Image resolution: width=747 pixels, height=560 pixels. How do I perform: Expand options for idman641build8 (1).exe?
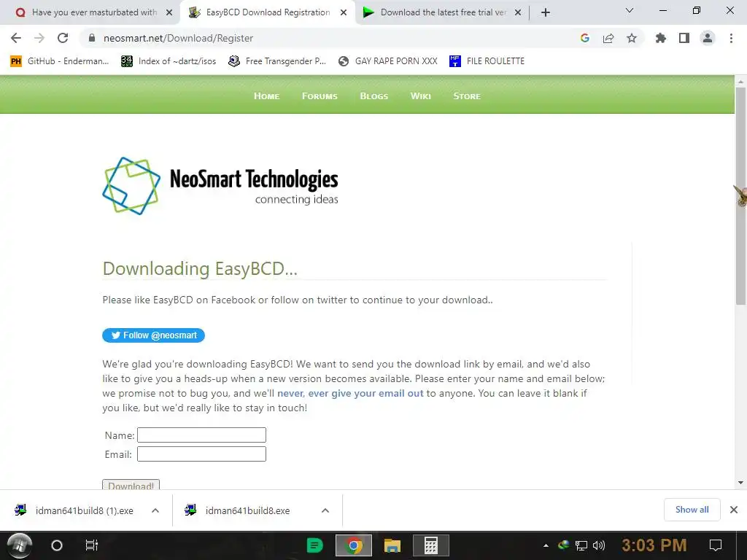pyautogui.click(x=155, y=510)
